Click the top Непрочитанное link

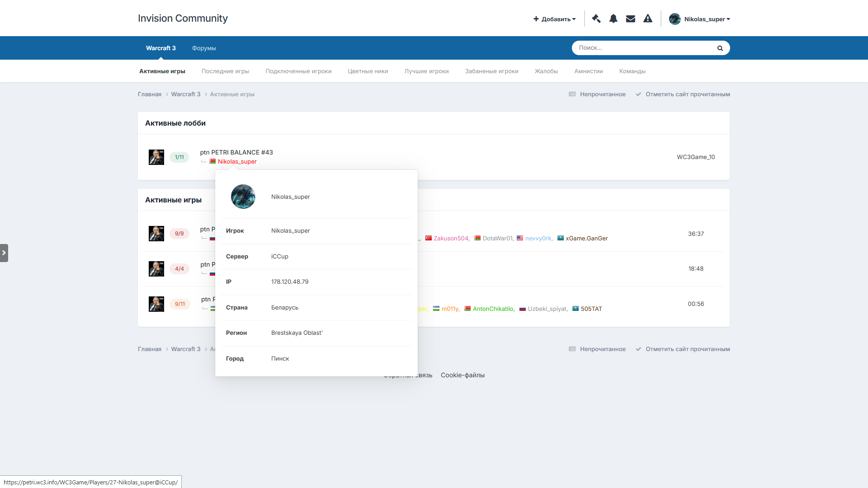[602, 94]
